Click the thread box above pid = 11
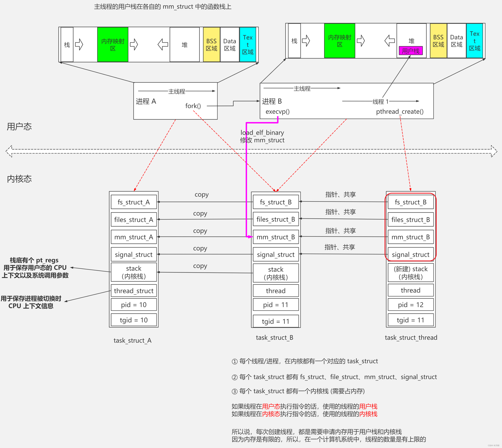This screenshot has width=502, height=448. click(276, 291)
